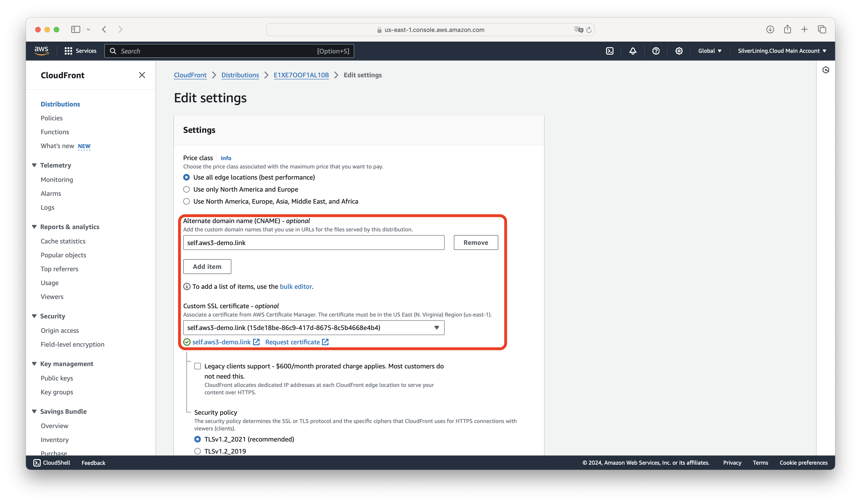Open the Global region dropdown

(x=710, y=51)
